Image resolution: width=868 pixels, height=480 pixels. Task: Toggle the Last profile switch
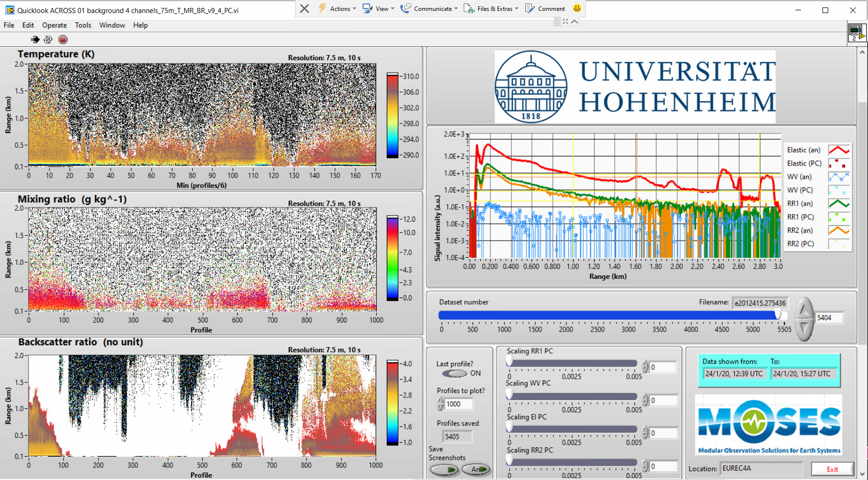point(454,373)
